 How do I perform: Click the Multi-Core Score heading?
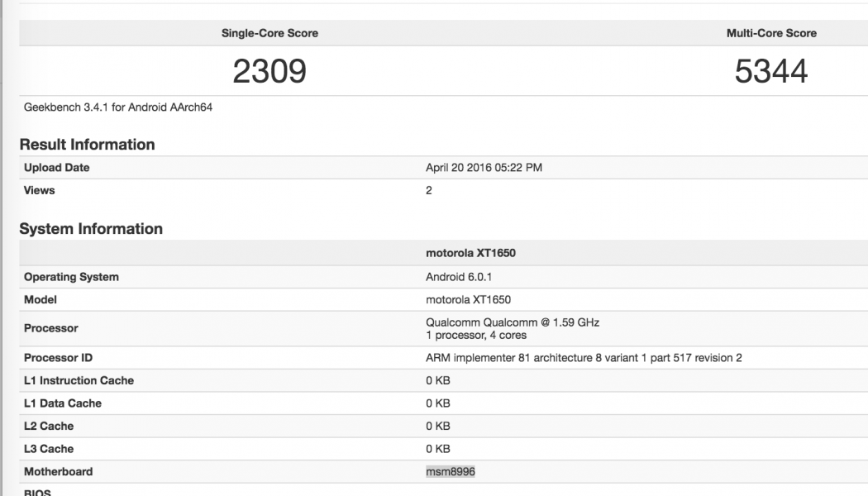pyautogui.click(x=771, y=33)
